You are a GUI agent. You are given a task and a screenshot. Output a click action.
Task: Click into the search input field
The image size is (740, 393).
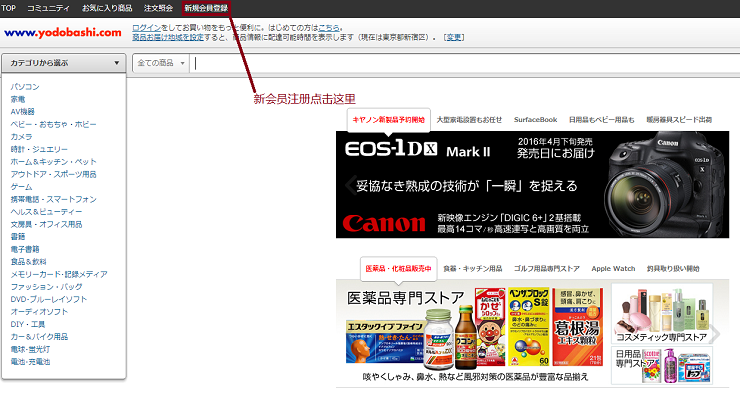(x=465, y=63)
